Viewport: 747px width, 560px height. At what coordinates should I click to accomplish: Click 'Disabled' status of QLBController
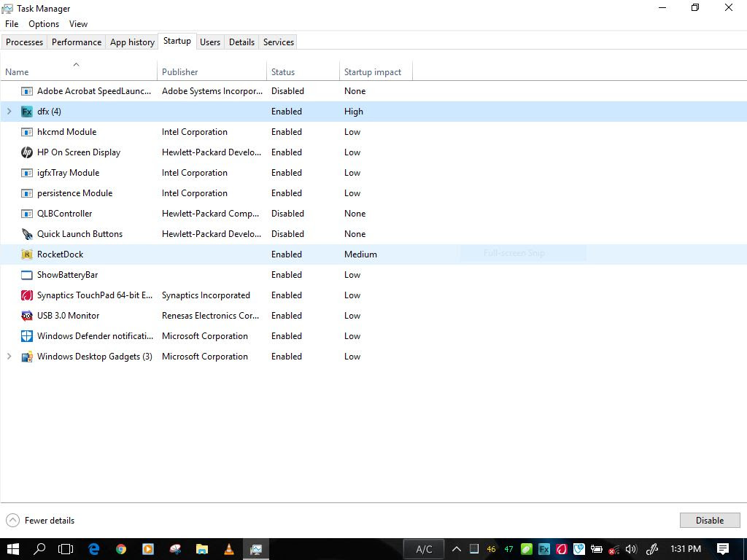pyautogui.click(x=287, y=214)
